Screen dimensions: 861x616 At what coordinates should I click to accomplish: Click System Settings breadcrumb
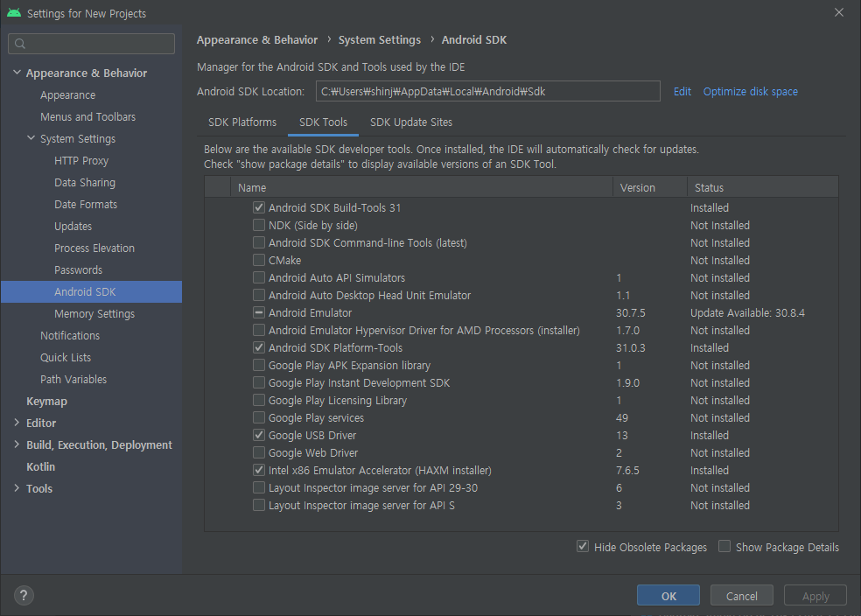[380, 40]
